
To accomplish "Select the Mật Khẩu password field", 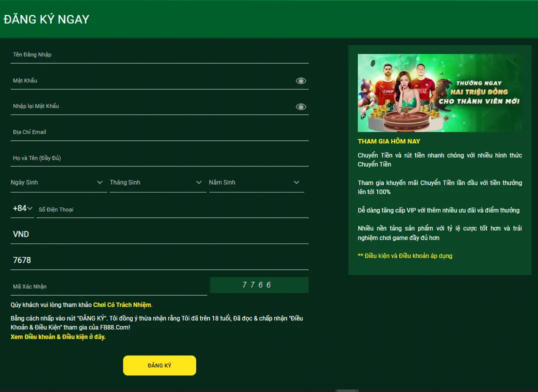I will pos(153,81).
